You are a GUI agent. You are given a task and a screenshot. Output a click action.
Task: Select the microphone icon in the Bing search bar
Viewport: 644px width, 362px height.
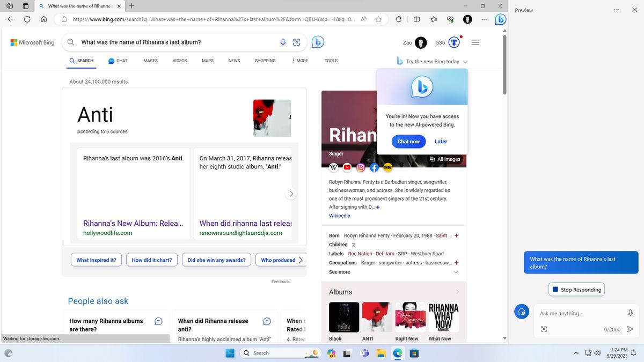point(283,42)
